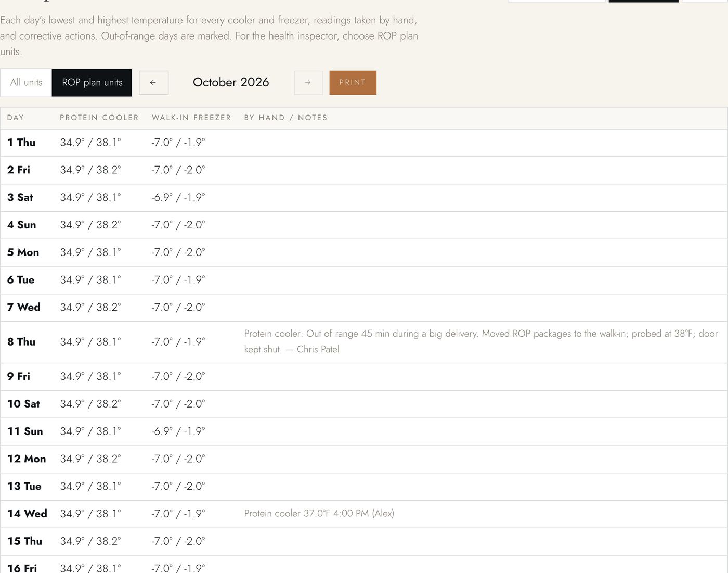Screen dimensions: 728x573
Task: Click protein cooler reading for 7 Wed
Action: [x=90, y=308]
